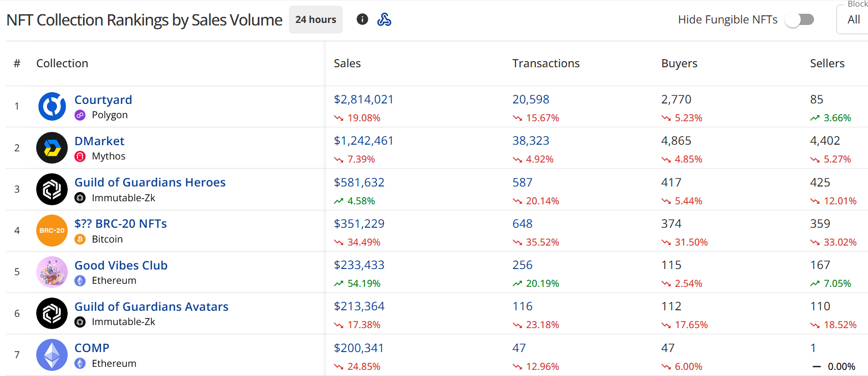Click the Polygon chain label
The width and height of the screenshot is (868, 376).
(x=110, y=115)
